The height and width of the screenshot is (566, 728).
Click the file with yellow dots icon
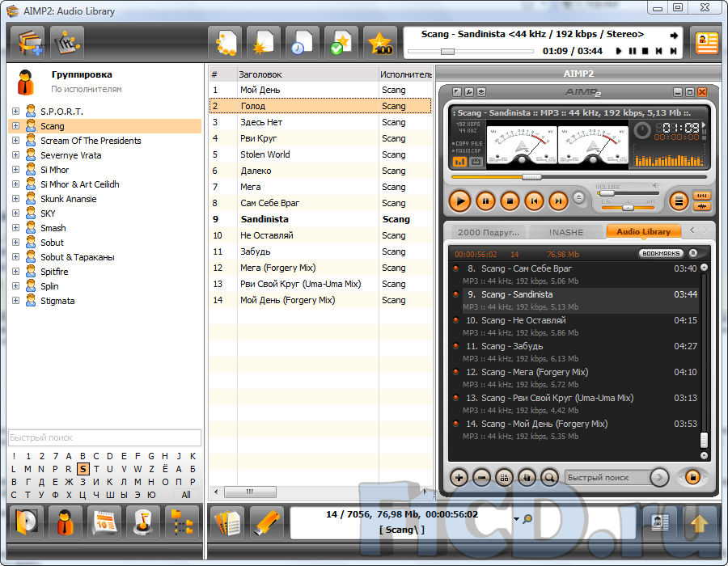tap(225, 43)
